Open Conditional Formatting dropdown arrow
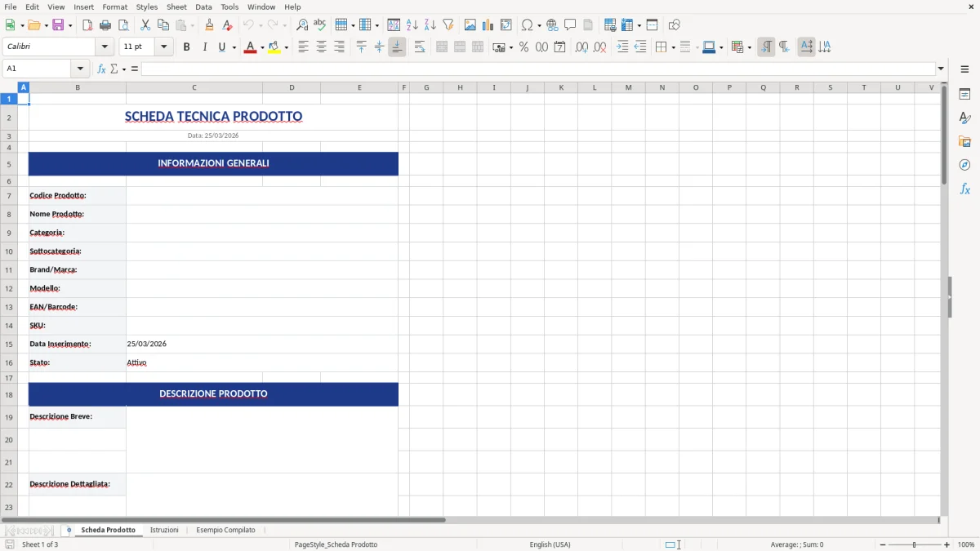Image resolution: width=980 pixels, height=551 pixels. [x=749, y=47]
